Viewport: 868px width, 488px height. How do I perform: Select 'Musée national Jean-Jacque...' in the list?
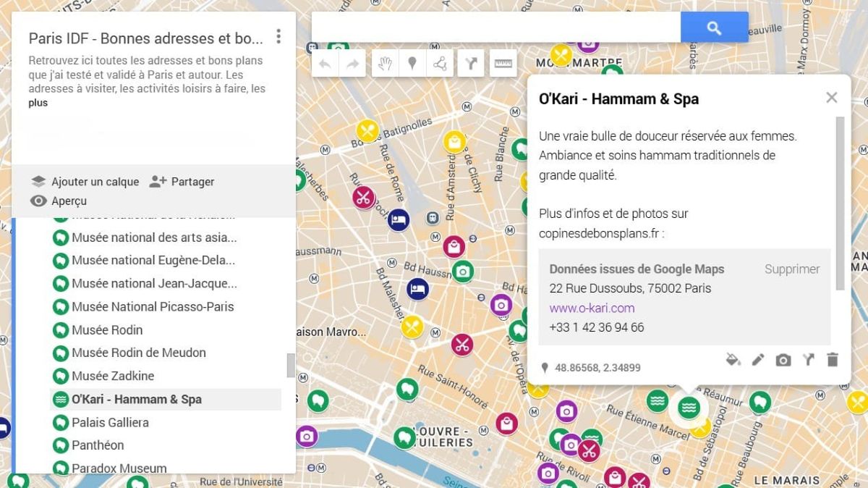pyautogui.click(x=154, y=283)
